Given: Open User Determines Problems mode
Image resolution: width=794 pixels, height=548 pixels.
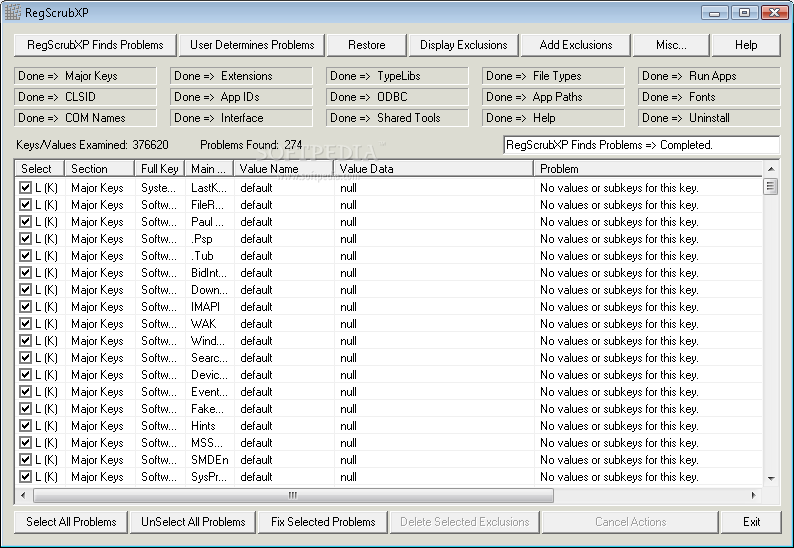Looking at the screenshot, I should pos(252,45).
